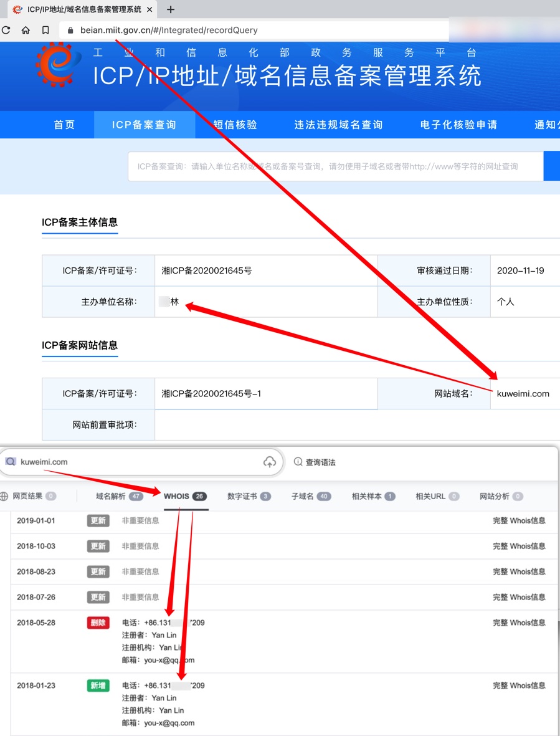Open 短信核验 navigation item

click(x=235, y=125)
